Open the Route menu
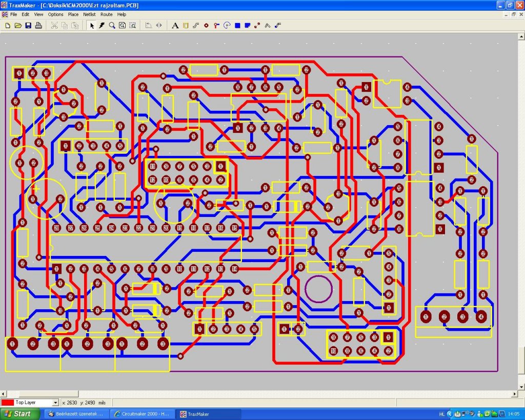 click(107, 14)
